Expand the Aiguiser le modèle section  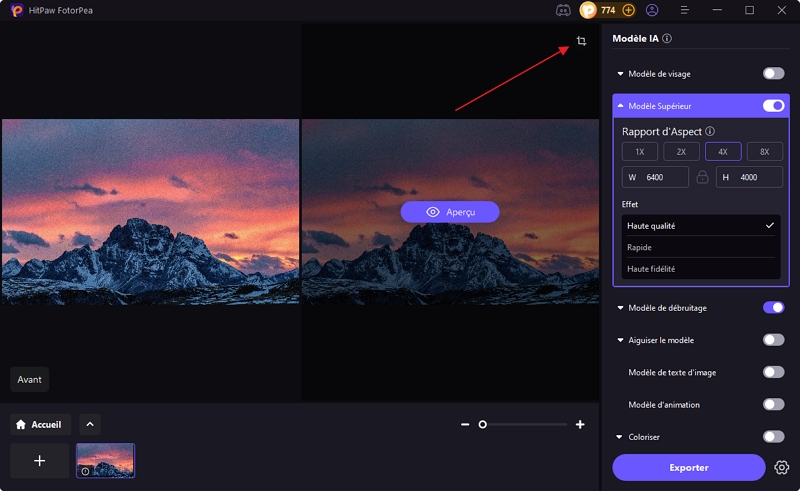click(621, 341)
